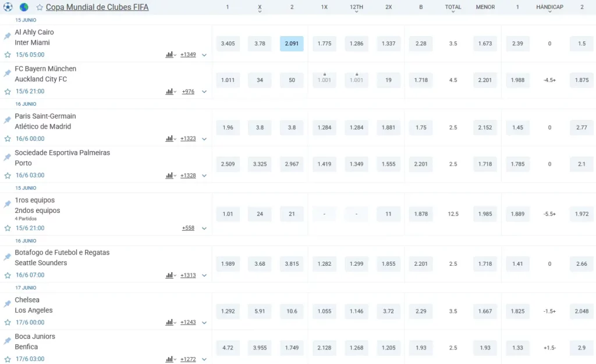Add Paris Saint-Germain match to favorites

point(8,139)
